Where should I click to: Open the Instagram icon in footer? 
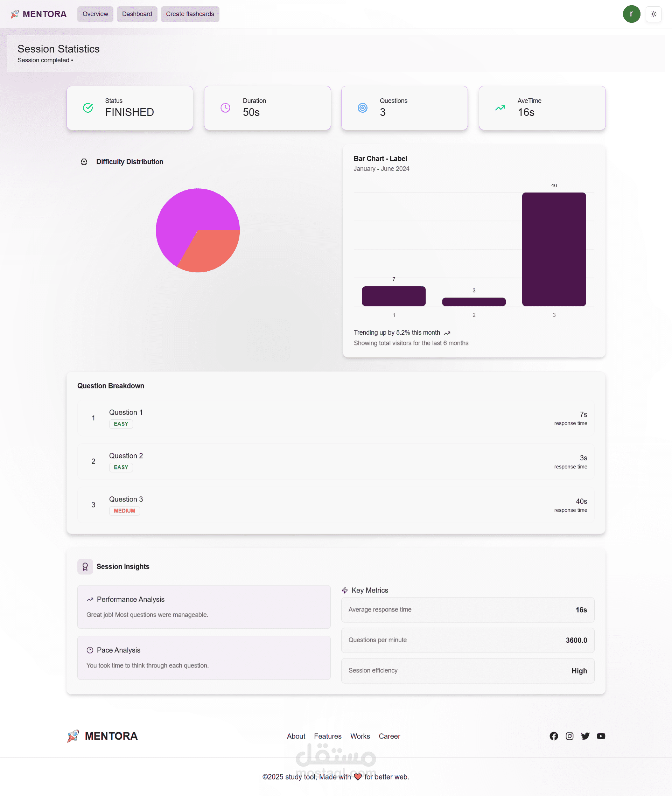[569, 736]
